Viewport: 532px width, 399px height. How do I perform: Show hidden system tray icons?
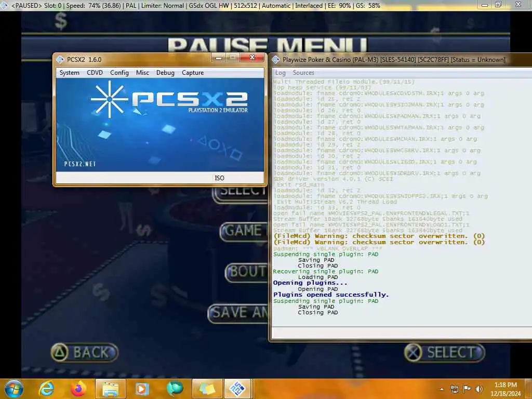point(442,390)
